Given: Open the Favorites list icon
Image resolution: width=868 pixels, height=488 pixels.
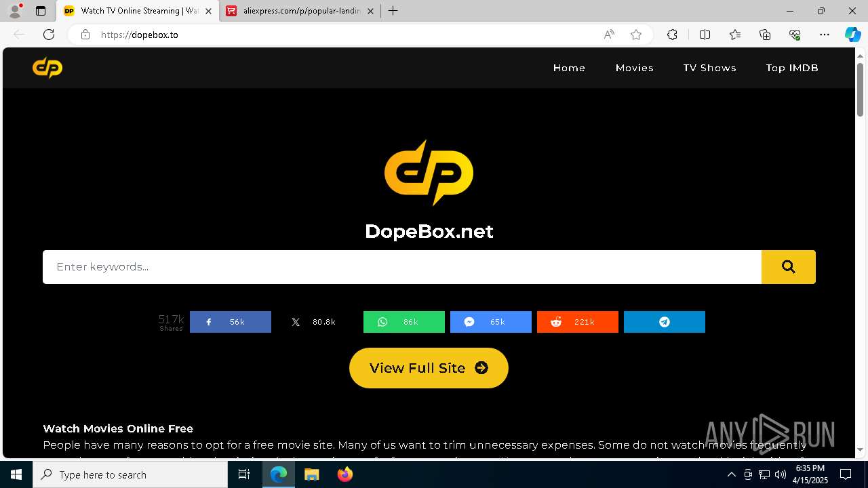Looking at the screenshot, I should 735,35.
